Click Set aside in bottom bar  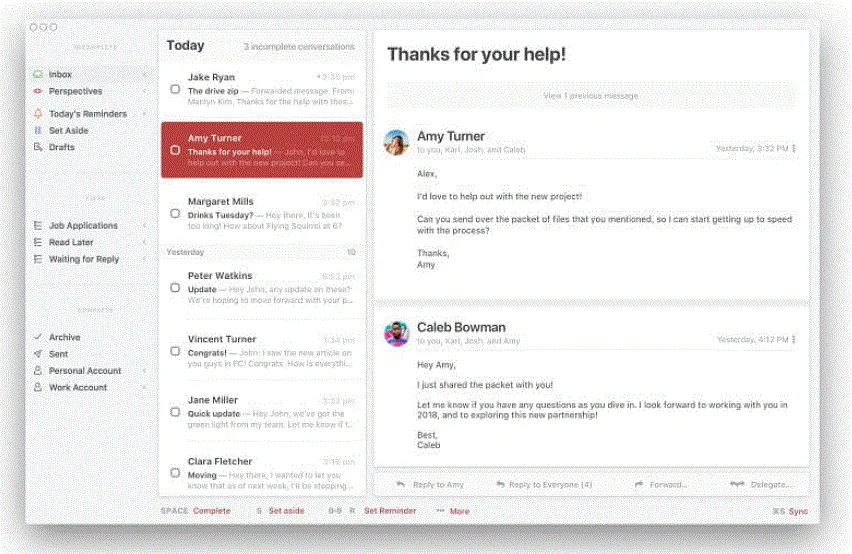click(x=286, y=511)
